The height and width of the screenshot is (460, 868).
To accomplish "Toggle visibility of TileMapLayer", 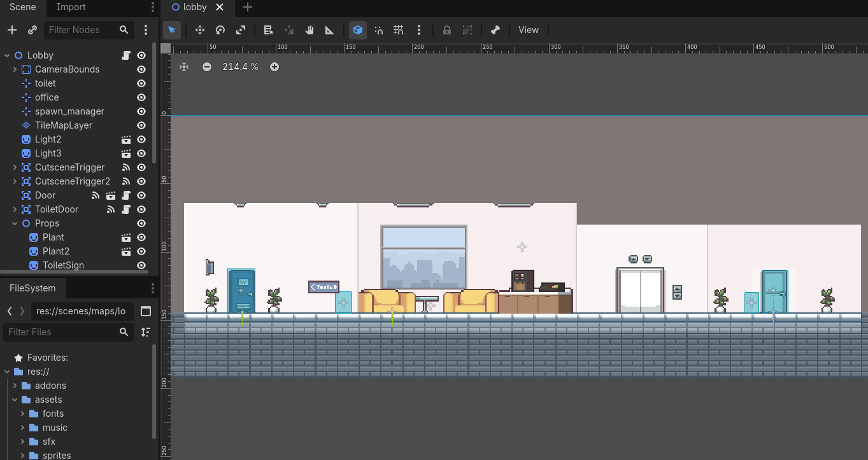I will point(141,125).
